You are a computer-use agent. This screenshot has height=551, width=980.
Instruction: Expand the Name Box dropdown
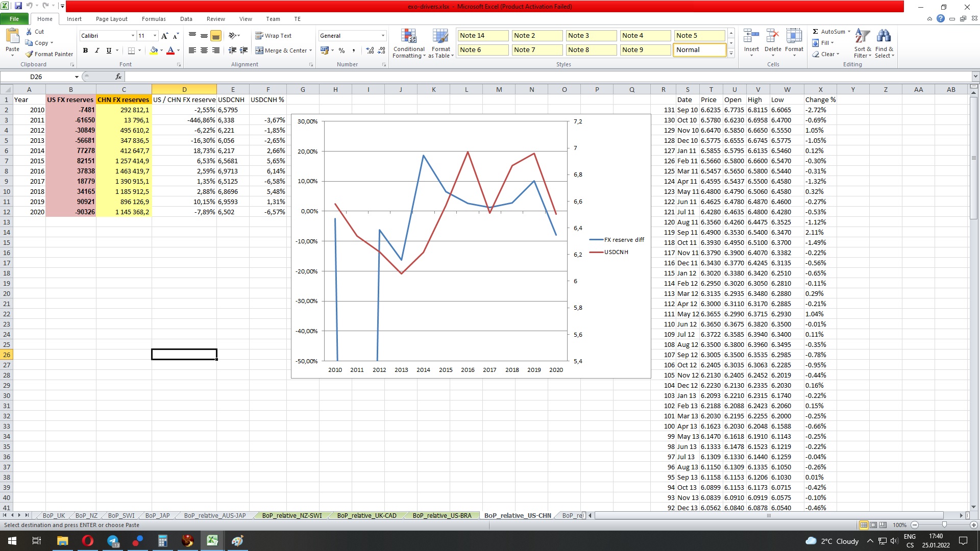point(77,77)
